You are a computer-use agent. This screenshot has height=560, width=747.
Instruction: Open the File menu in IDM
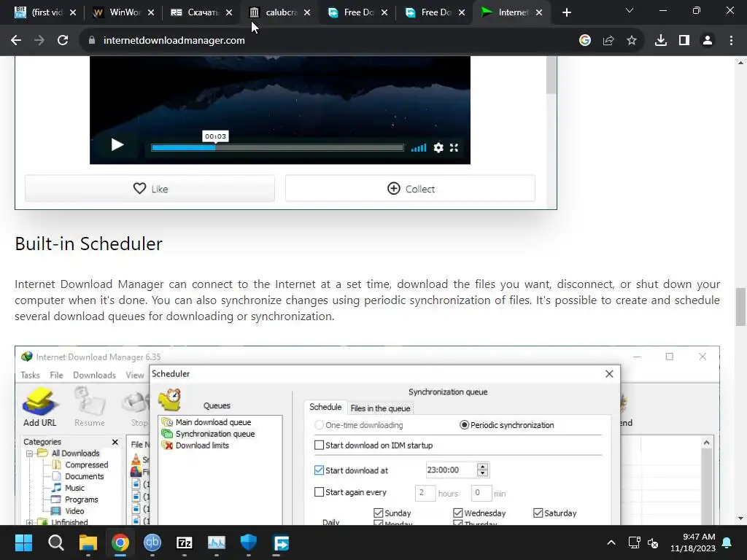(x=56, y=376)
